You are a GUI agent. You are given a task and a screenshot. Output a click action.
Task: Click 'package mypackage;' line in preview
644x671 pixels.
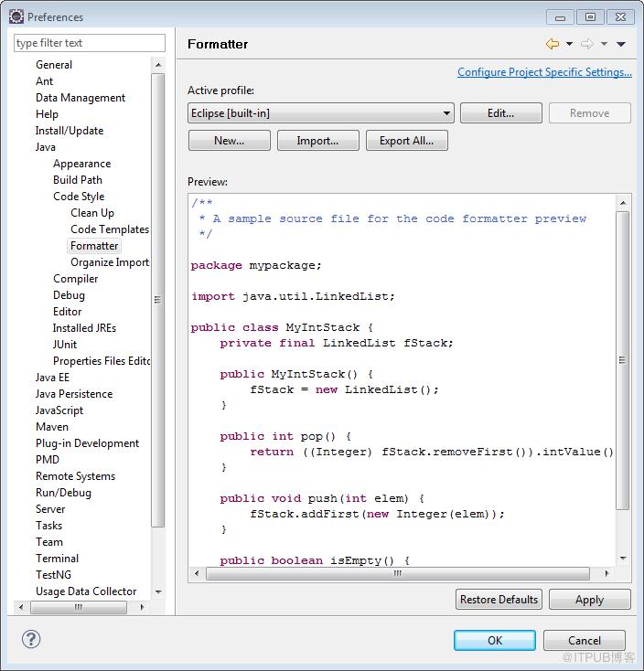pyautogui.click(x=256, y=266)
